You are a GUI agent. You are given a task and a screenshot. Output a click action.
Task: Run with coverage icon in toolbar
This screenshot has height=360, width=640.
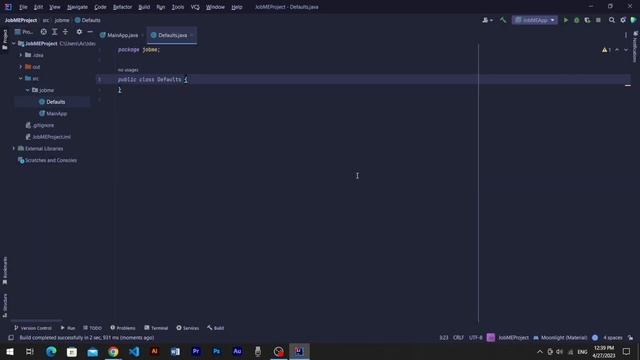click(587, 20)
